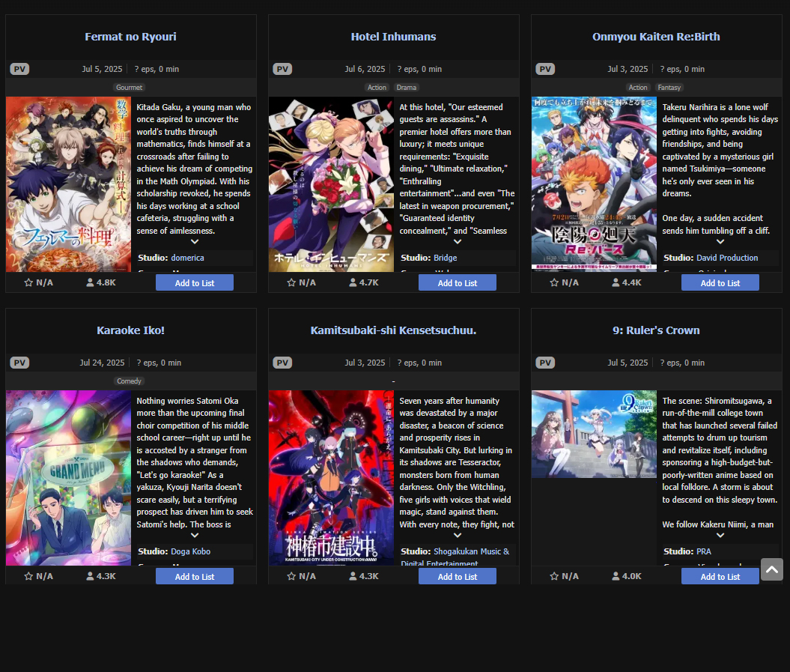Add Karaoke Iko! to list

click(195, 577)
